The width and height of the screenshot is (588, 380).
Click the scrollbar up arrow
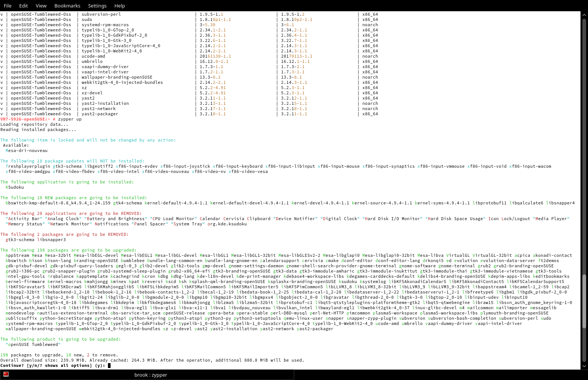click(584, 15)
